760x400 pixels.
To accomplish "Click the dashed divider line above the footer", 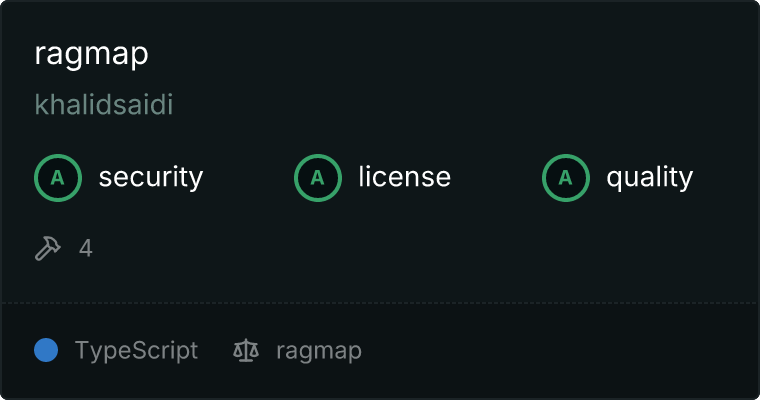I will pos(380,303).
